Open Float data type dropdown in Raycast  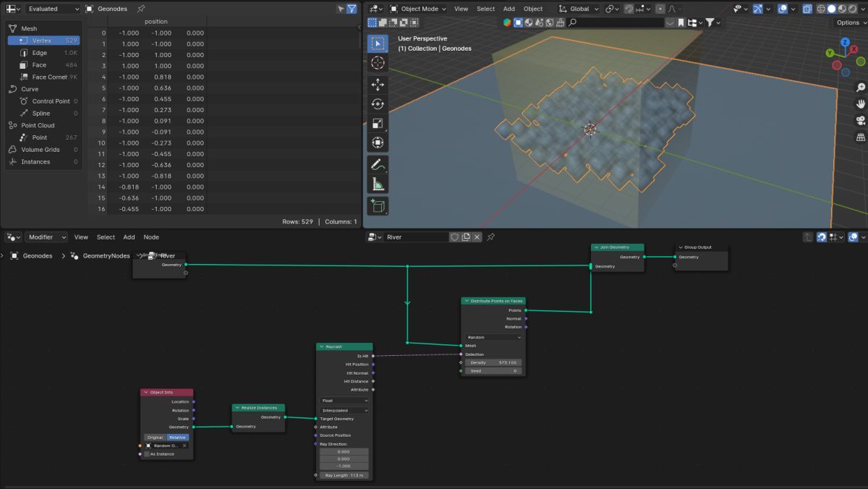pos(344,400)
